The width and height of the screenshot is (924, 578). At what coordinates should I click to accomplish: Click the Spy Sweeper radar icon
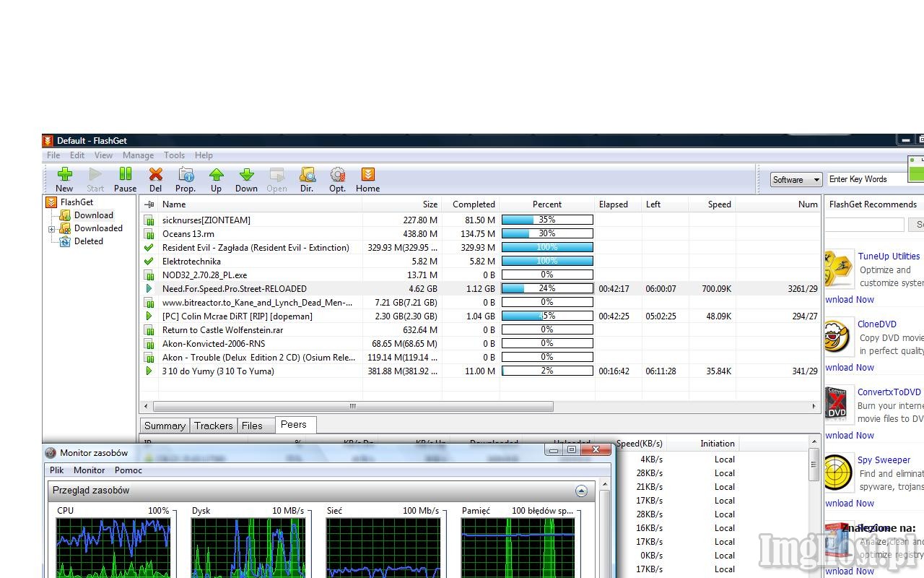click(838, 473)
